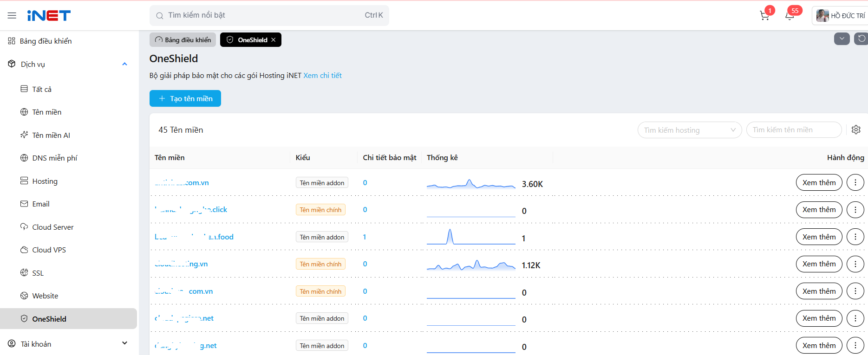Click the 45 Tên miền count text
This screenshot has height=355, width=868.
[x=181, y=130]
